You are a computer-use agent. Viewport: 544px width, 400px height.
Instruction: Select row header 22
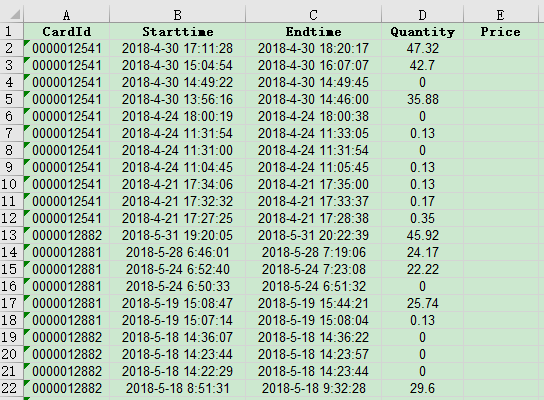pyautogui.click(x=11, y=388)
